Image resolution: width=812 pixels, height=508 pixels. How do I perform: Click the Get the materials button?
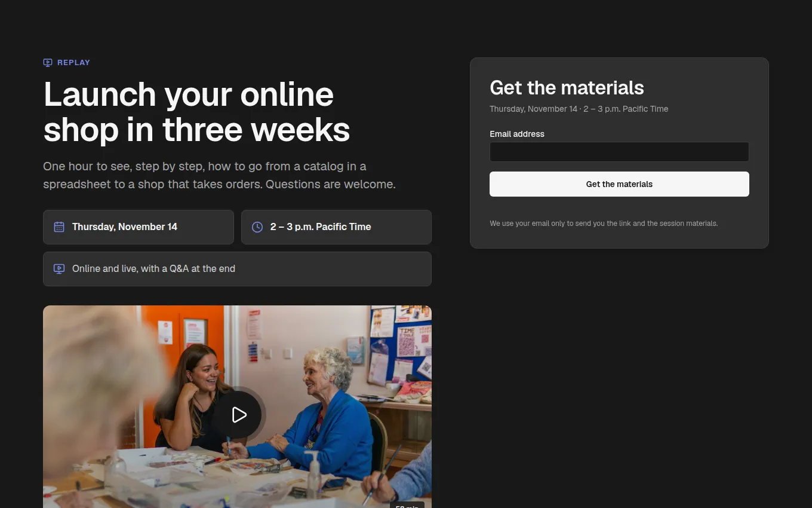point(619,184)
